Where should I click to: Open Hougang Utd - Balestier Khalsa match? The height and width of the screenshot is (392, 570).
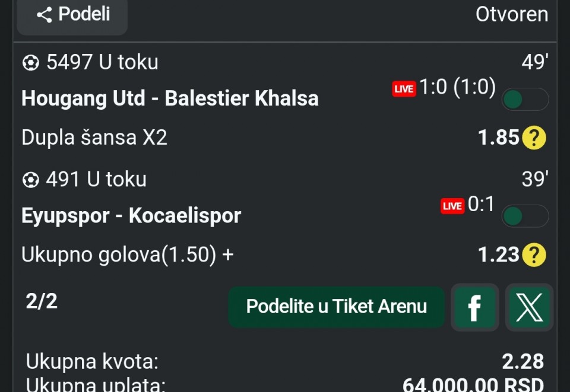(170, 98)
